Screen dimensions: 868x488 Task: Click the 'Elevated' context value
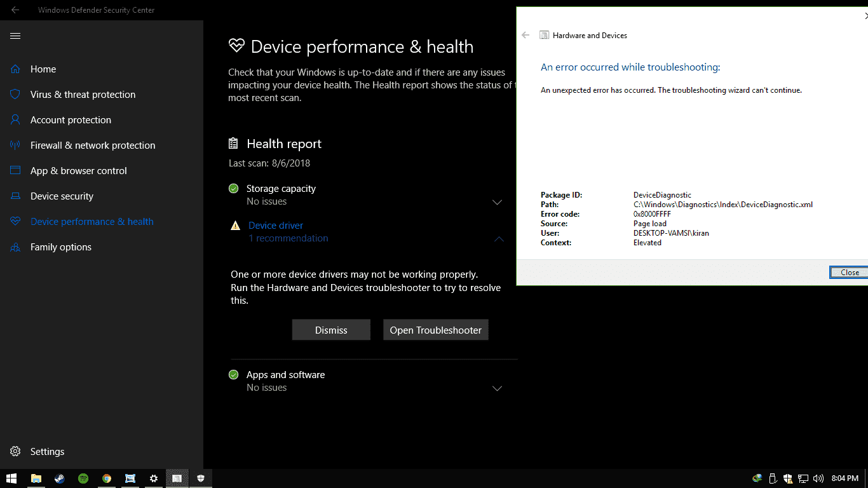tap(648, 243)
